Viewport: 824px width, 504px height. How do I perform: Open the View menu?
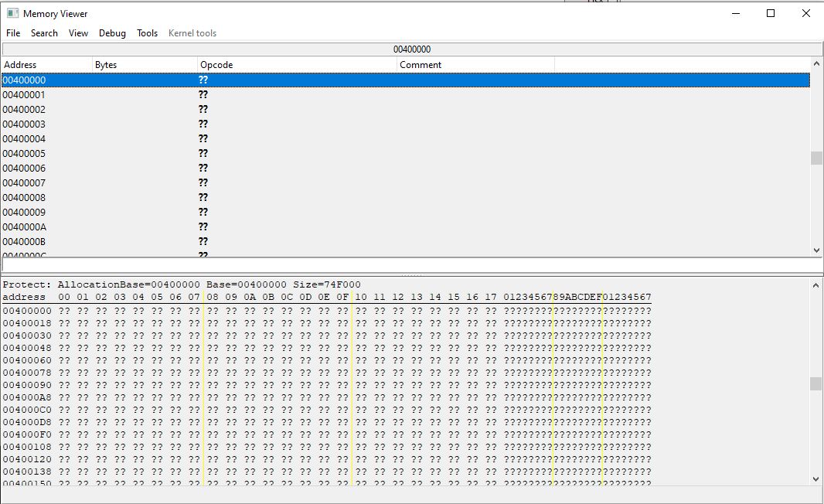coord(78,33)
